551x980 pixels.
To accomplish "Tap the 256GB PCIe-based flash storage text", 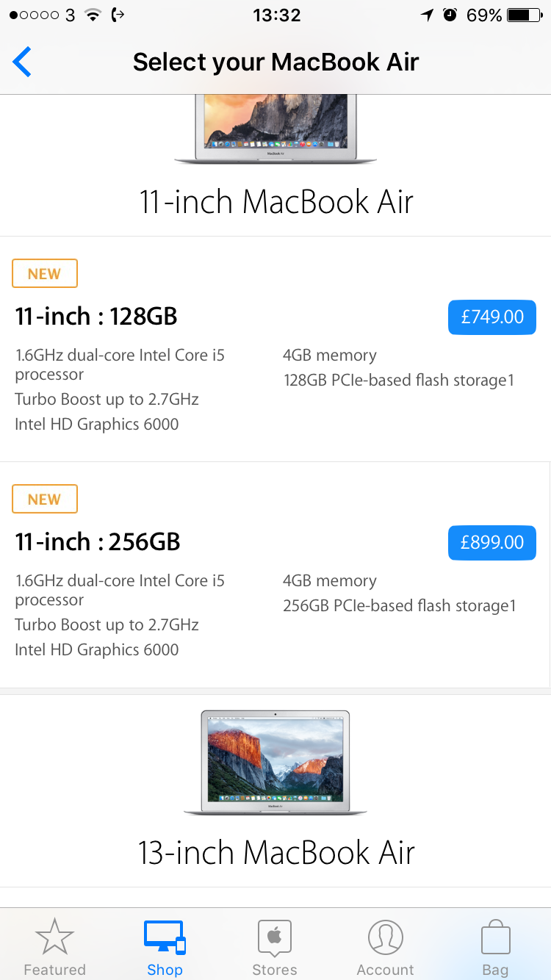I will (x=399, y=606).
